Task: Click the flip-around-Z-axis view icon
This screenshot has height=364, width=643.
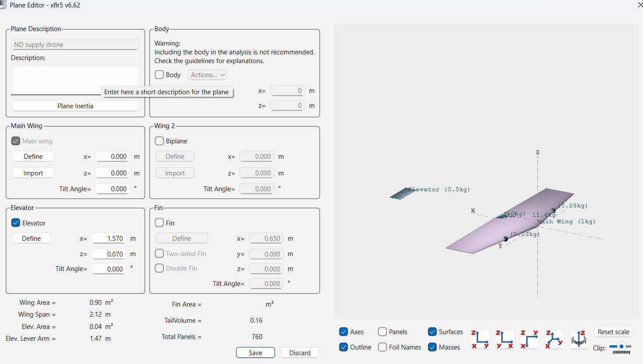Action: 579,339
